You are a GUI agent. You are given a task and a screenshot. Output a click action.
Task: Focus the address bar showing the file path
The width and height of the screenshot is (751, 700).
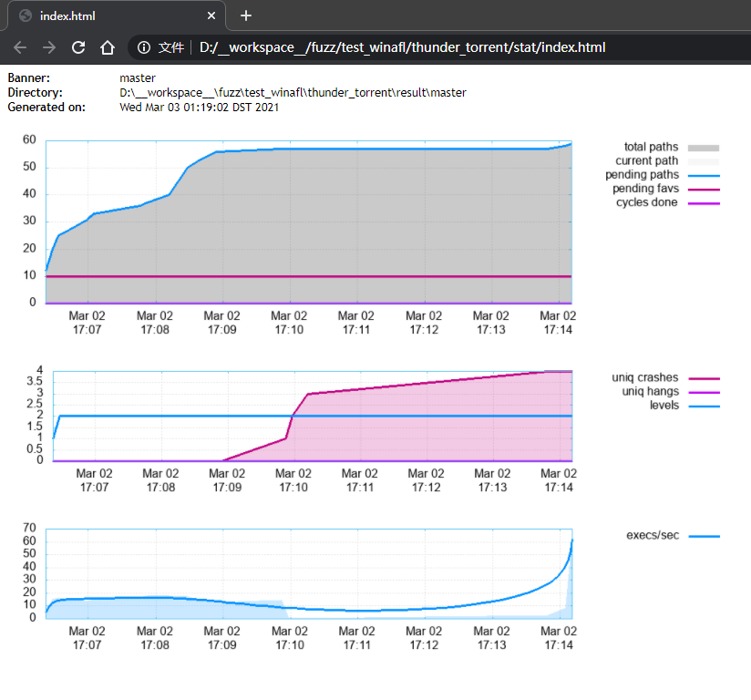click(x=401, y=47)
